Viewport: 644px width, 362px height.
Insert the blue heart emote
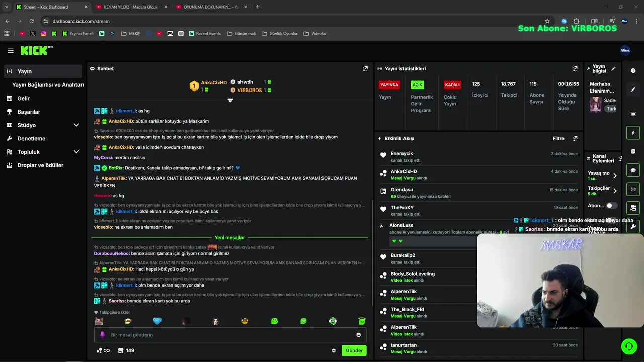157,321
